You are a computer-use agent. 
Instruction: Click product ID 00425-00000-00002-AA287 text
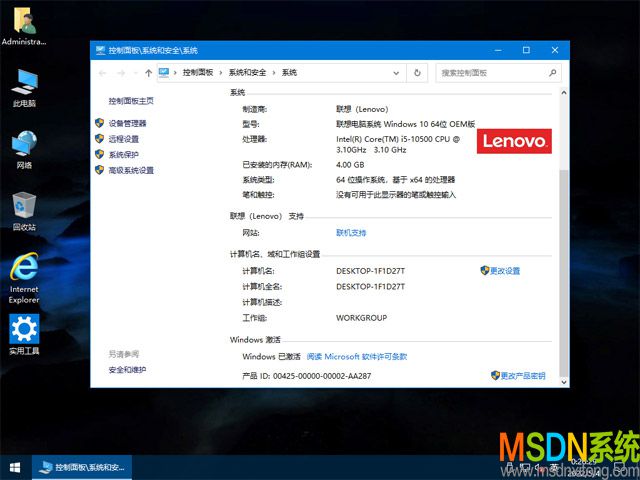pyautogui.click(x=322, y=376)
